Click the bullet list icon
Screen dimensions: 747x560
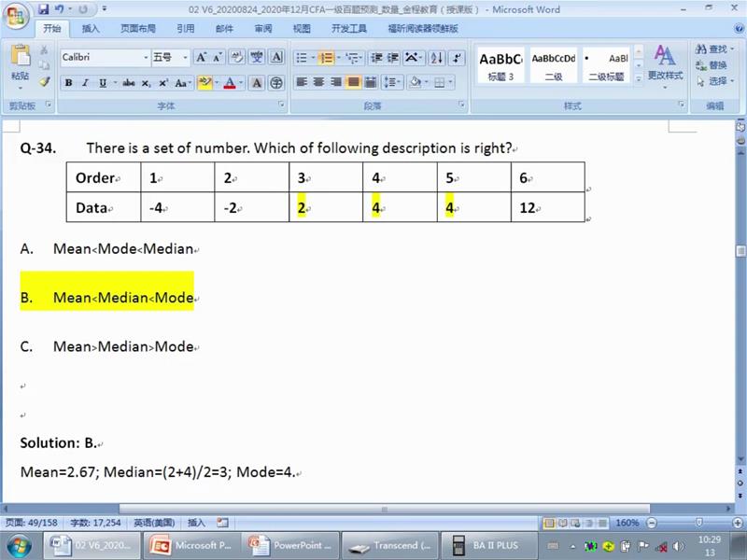pos(302,58)
